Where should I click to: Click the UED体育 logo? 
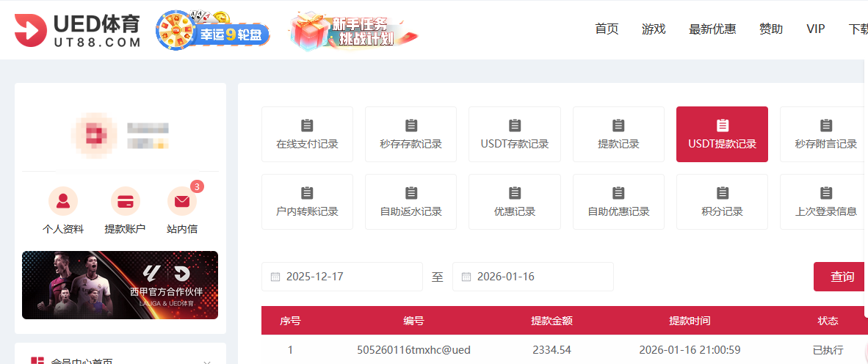[78, 30]
